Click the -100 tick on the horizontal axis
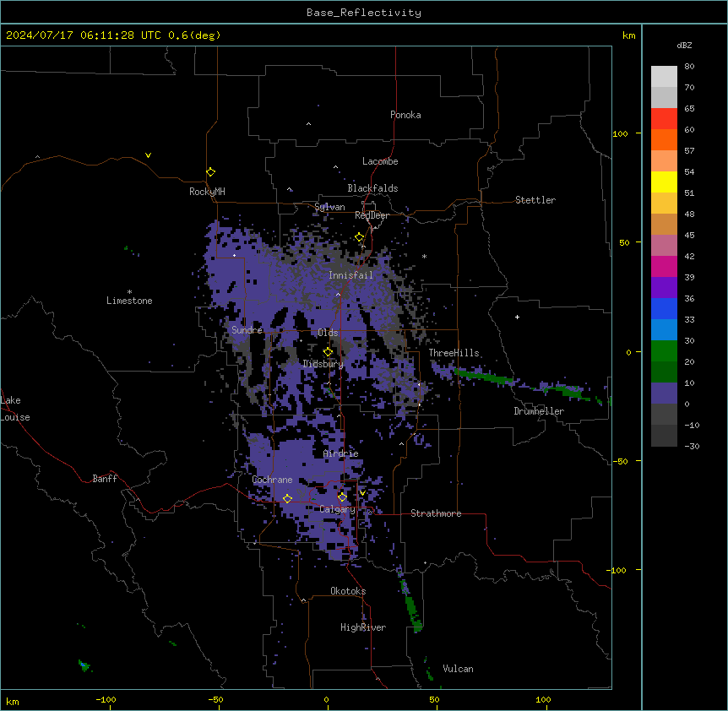728x711 pixels. click(106, 699)
